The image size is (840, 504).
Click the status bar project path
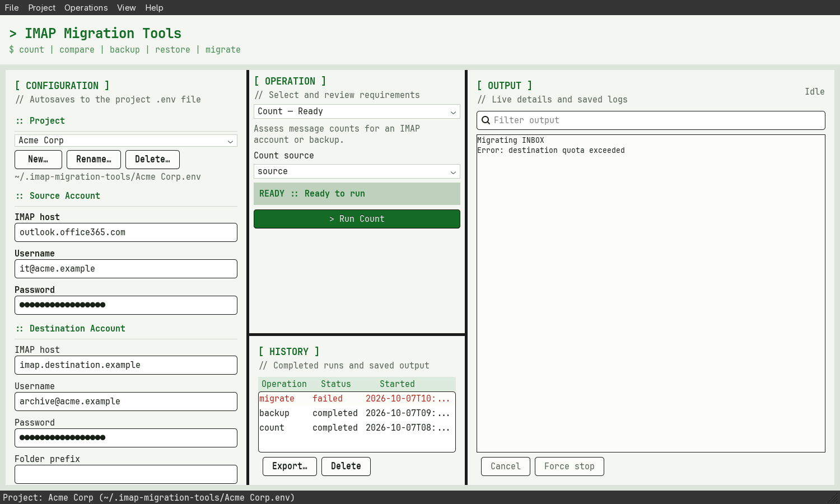click(x=149, y=497)
